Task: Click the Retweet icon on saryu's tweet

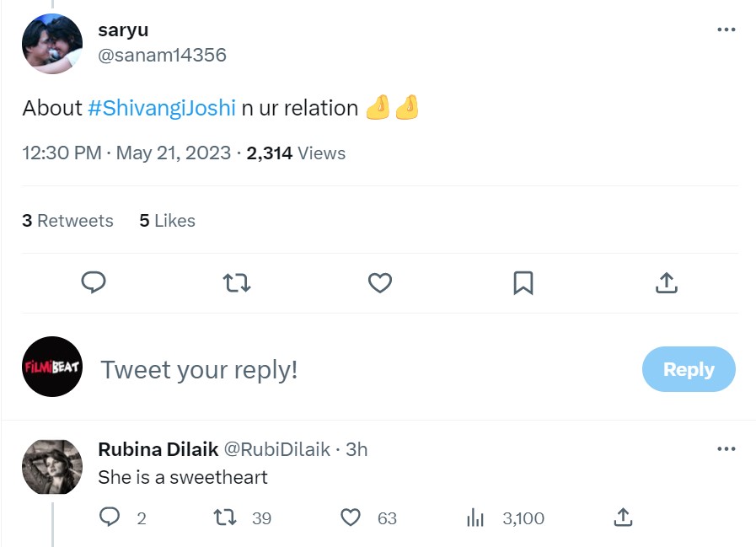Action: (x=237, y=283)
